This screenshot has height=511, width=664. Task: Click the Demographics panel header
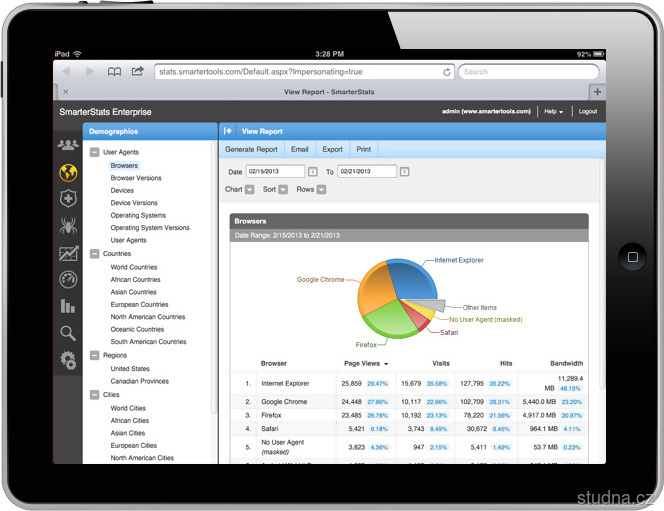(150, 131)
